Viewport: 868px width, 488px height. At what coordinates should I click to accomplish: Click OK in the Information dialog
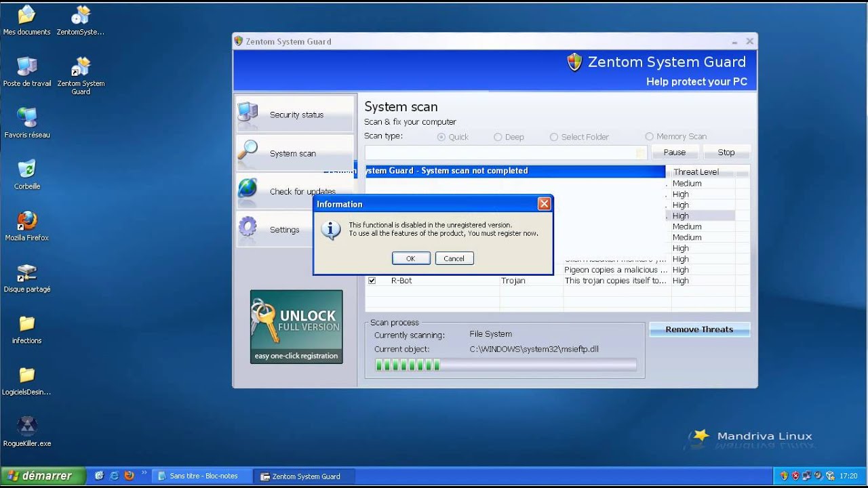[411, 258]
